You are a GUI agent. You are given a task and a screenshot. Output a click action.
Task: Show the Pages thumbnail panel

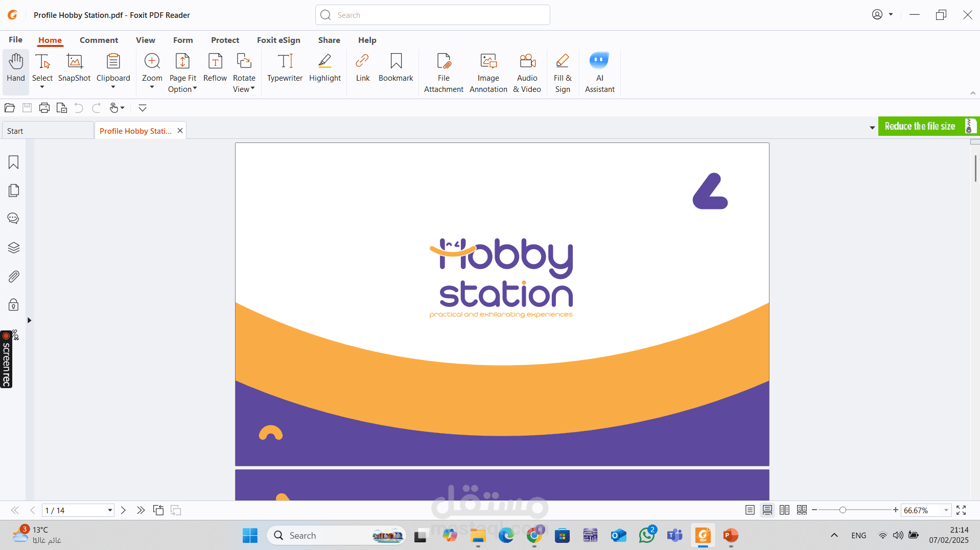point(14,190)
